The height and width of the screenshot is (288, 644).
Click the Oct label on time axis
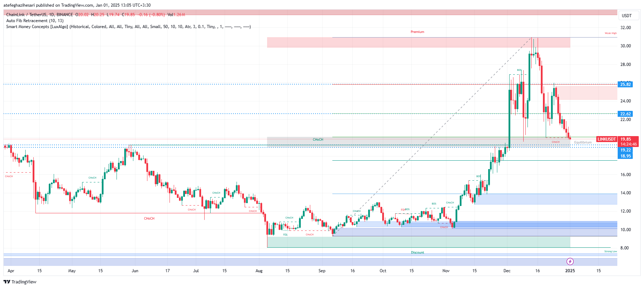coord(383,271)
